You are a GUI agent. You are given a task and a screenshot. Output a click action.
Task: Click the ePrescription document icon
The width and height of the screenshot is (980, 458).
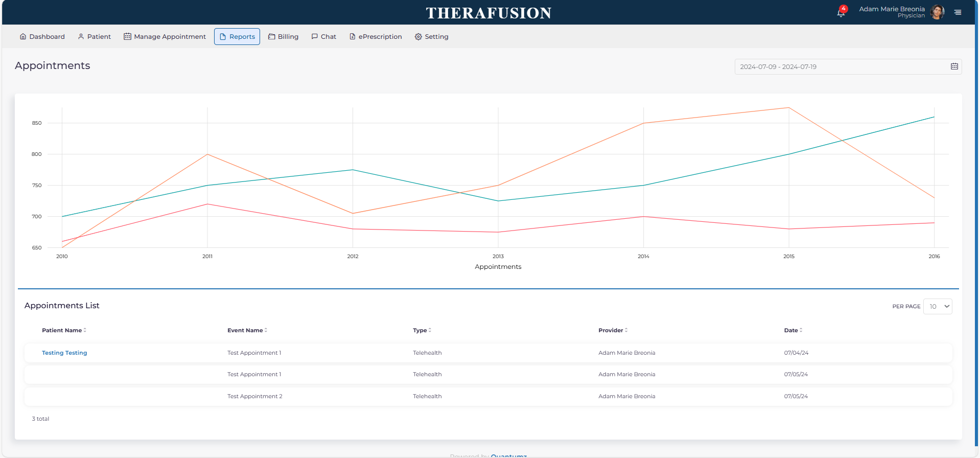[352, 37]
